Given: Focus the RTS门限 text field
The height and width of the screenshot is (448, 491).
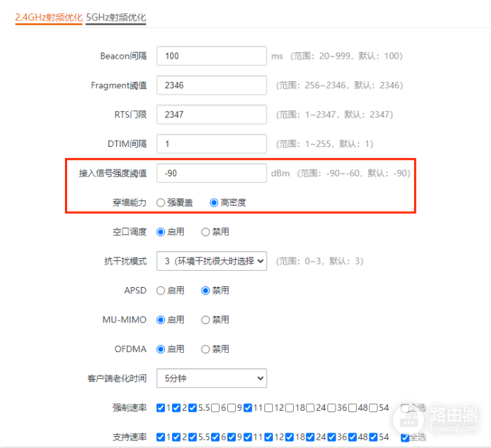Looking at the screenshot, I should 211,114.
